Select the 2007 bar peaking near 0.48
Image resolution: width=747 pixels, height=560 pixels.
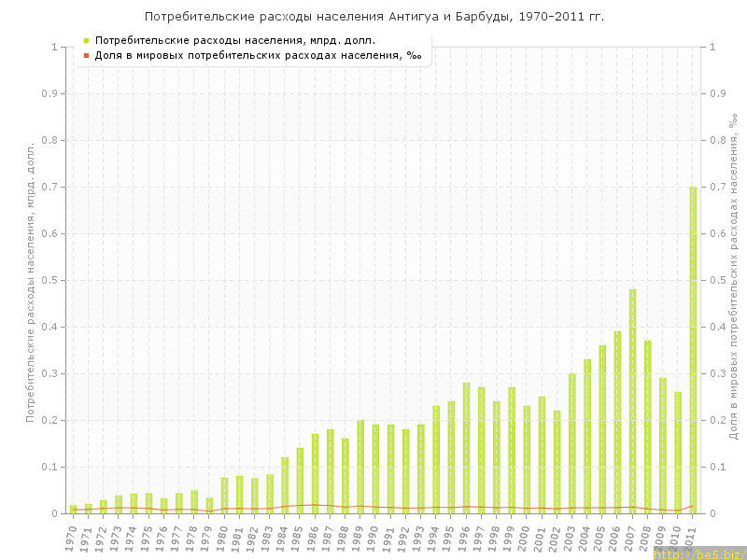632,401
